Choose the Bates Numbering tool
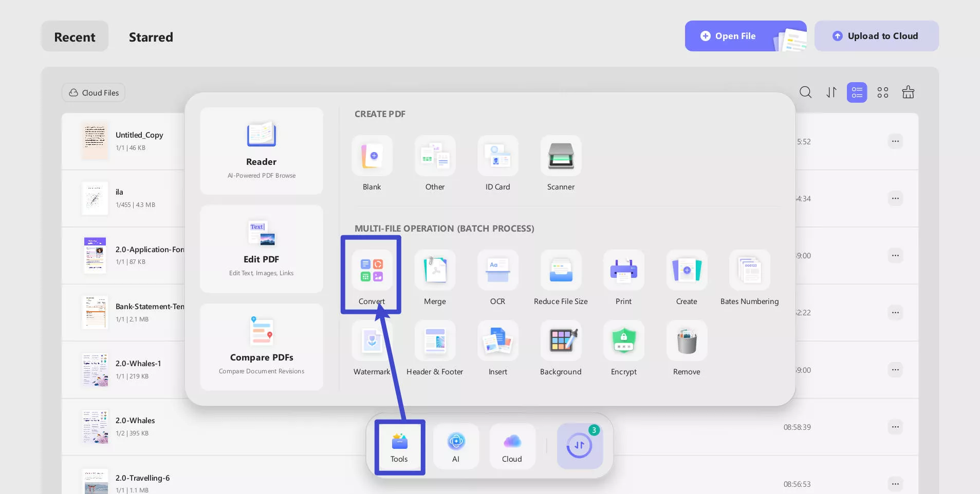 pyautogui.click(x=749, y=271)
